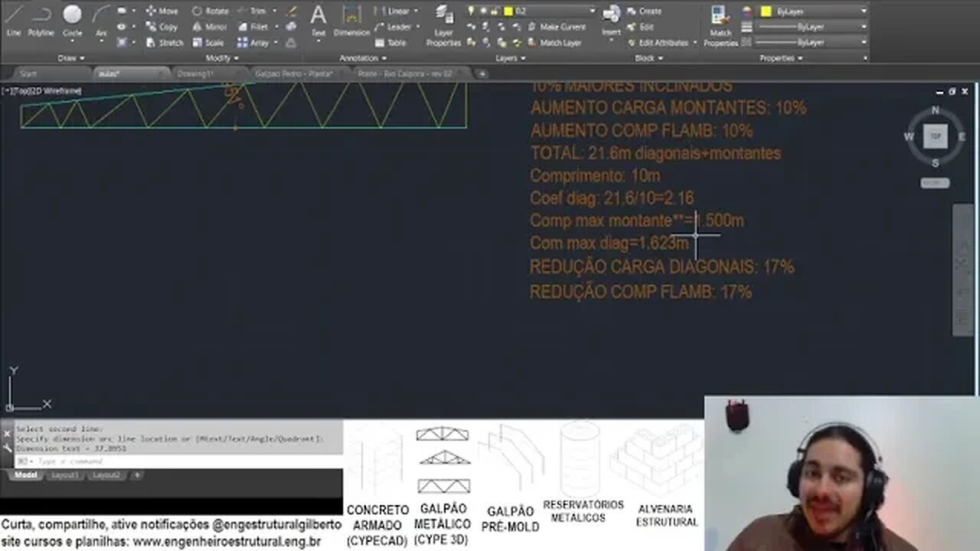Select the Polyline tool

click(41, 20)
